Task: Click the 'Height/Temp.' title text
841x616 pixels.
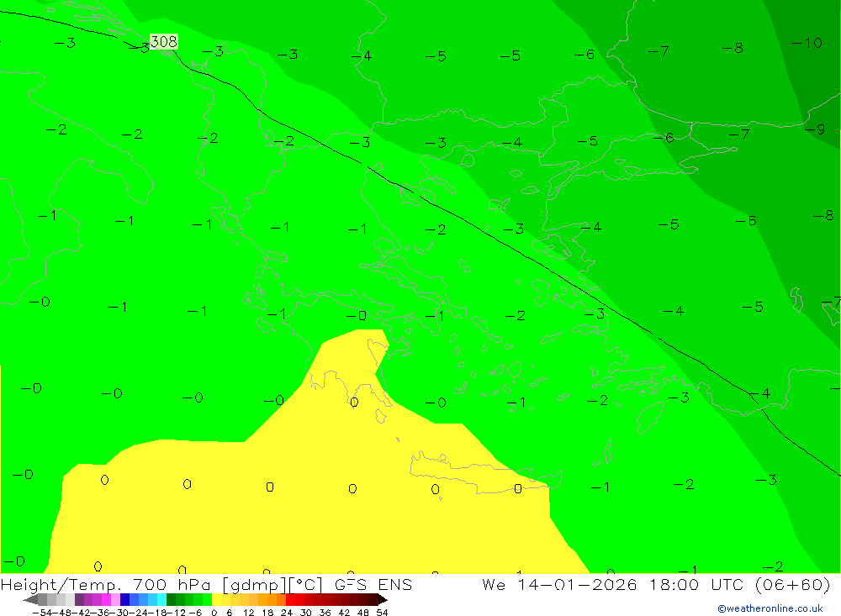Action: coord(61,585)
